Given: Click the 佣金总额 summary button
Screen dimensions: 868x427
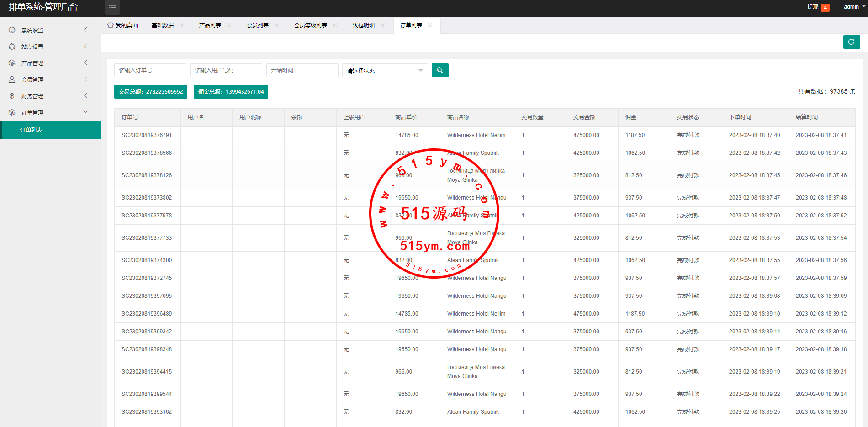Looking at the screenshot, I should click(231, 92).
